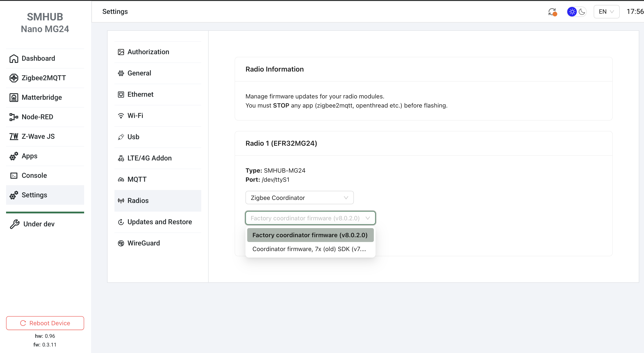
Task: Select Coordinator firmware, 7x (old) SDK option
Action: pyautogui.click(x=310, y=249)
